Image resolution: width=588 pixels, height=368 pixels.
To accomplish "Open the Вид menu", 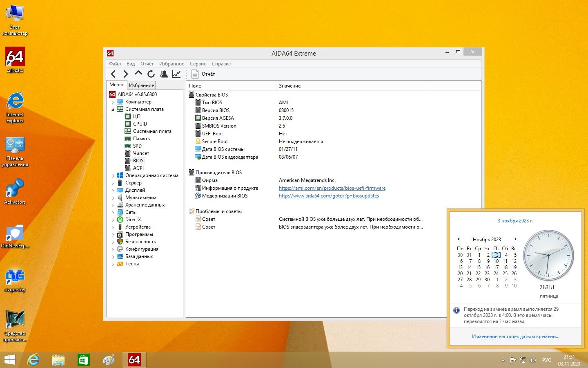I will (131, 64).
